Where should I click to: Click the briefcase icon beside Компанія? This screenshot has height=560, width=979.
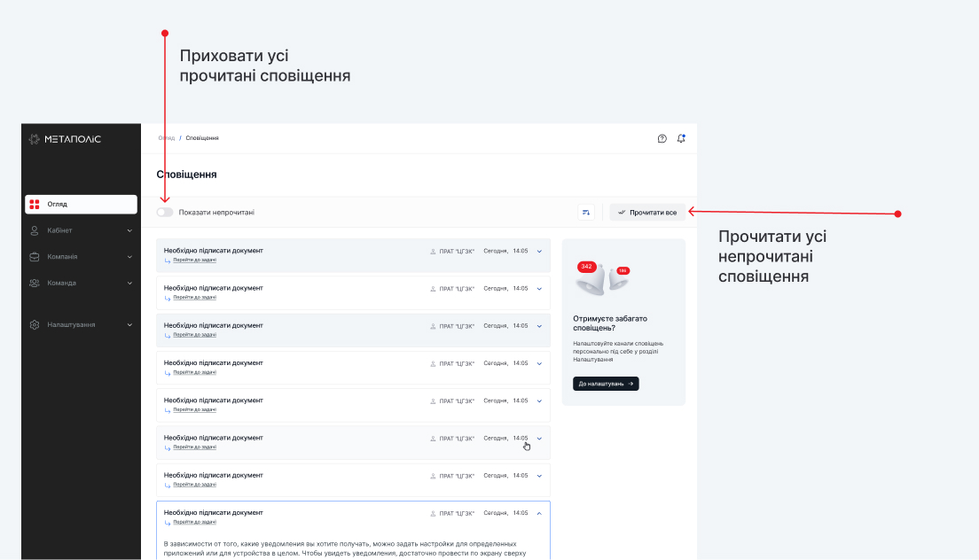point(35,257)
